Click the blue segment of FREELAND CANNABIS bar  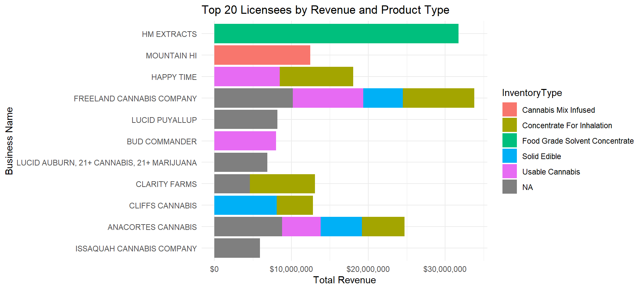(x=383, y=98)
